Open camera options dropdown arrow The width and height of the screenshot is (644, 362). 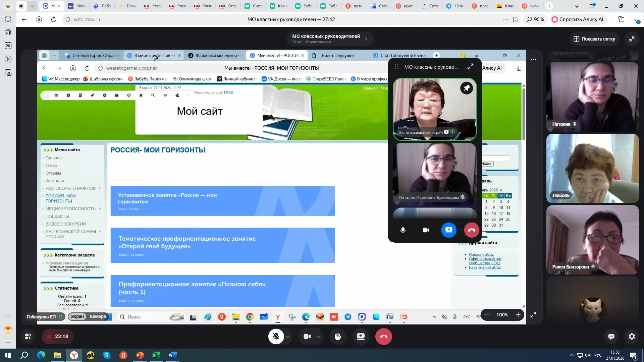[x=319, y=337]
